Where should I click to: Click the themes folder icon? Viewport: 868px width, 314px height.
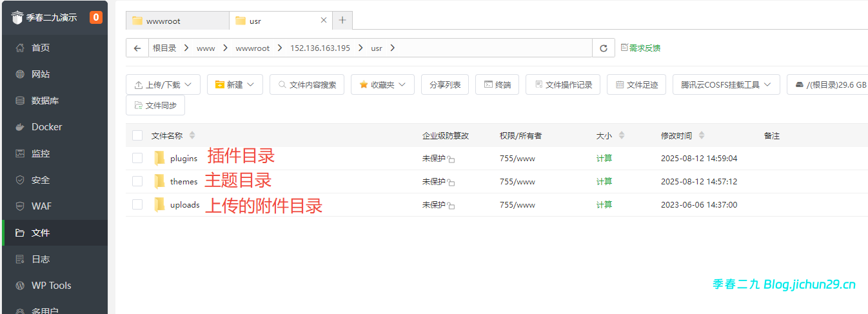pyautogui.click(x=159, y=181)
